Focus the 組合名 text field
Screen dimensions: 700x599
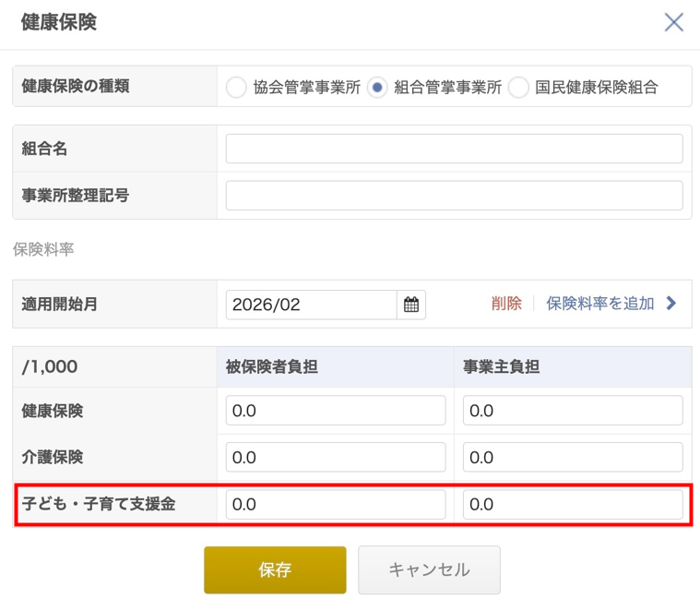454,149
